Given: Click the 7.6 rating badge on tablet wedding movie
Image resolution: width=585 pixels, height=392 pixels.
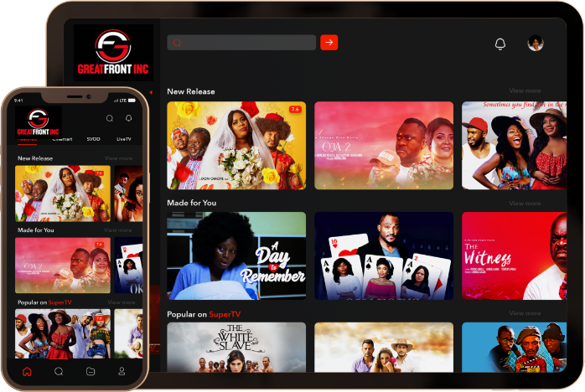Looking at the screenshot, I should (295, 109).
